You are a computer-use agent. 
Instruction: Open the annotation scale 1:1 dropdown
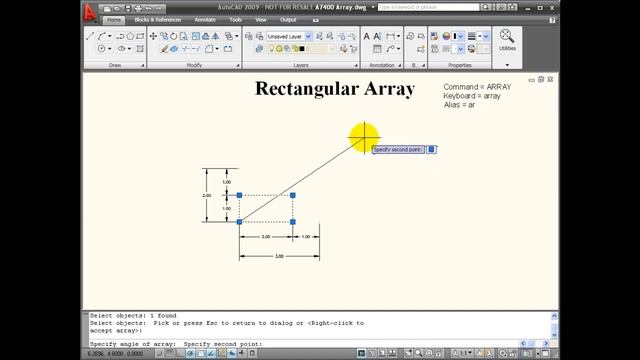click(464, 353)
